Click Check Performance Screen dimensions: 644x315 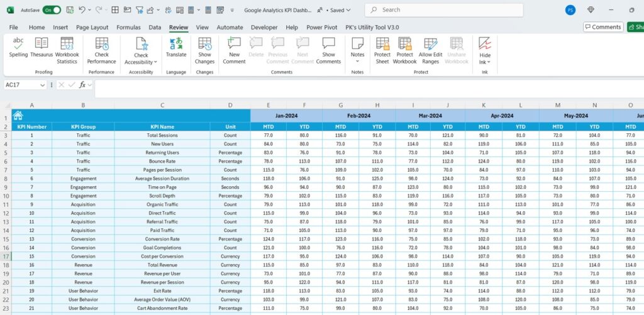coord(101,51)
